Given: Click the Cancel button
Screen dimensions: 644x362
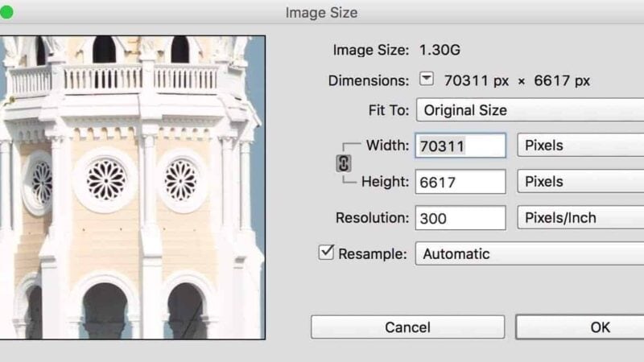Looking at the screenshot, I should click(x=407, y=327).
